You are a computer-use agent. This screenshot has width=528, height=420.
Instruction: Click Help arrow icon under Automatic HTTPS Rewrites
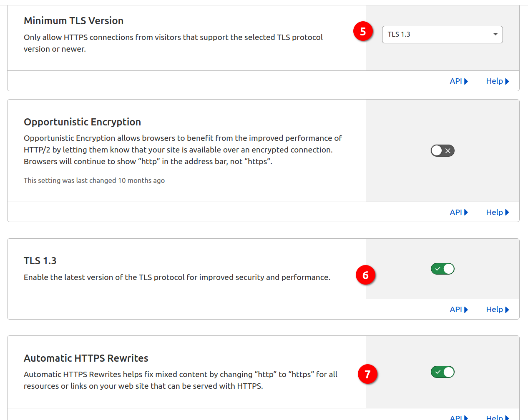click(x=507, y=417)
